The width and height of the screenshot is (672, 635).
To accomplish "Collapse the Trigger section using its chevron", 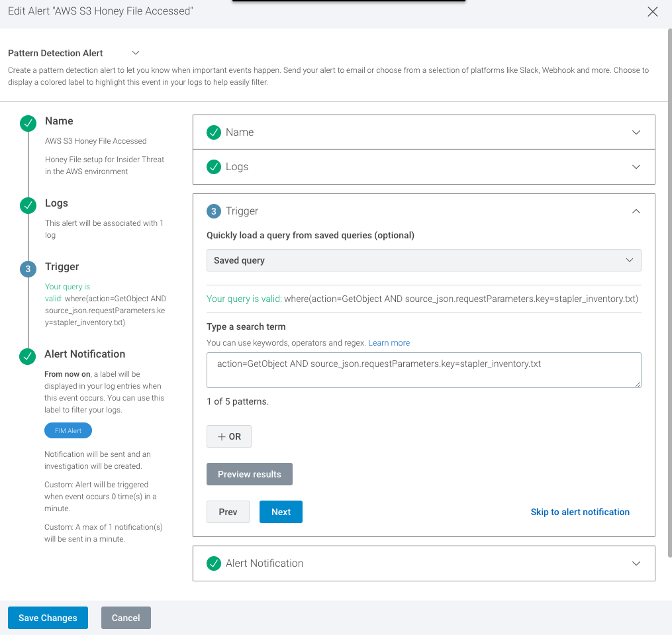I will click(636, 211).
